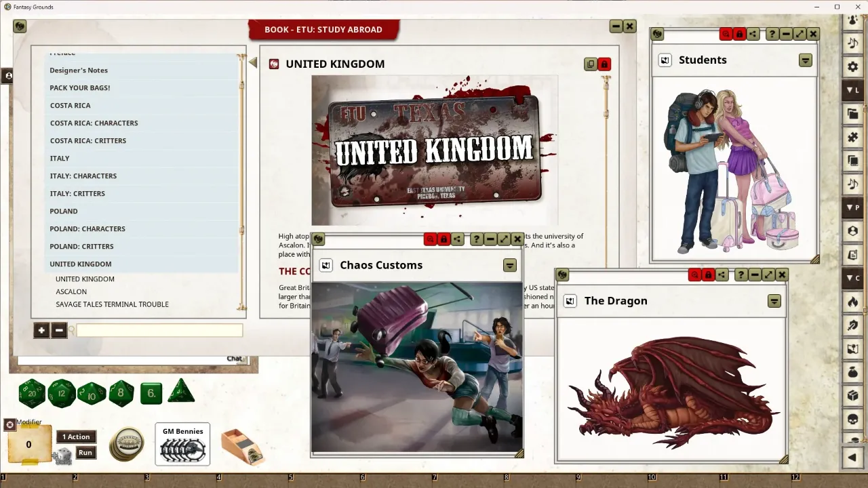Click the modifier value box showing 0
This screenshot has width=868, height=488.
pos(28,445)
